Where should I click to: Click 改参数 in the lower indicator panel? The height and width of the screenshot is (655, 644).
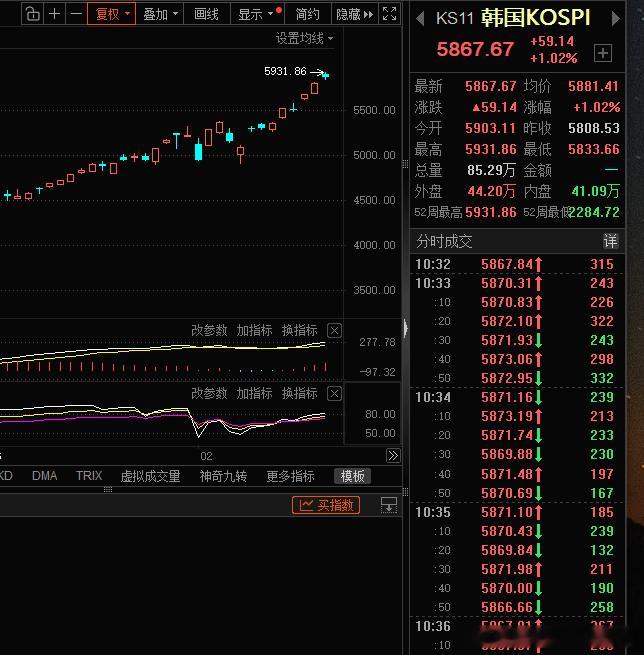[x=209, y=393]
